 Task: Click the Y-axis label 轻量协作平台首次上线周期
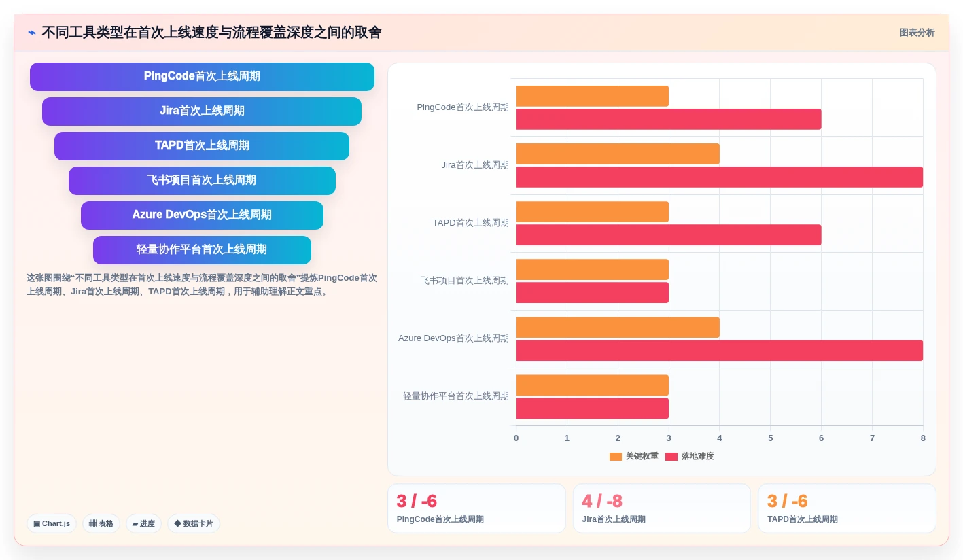tap(456, 396)
